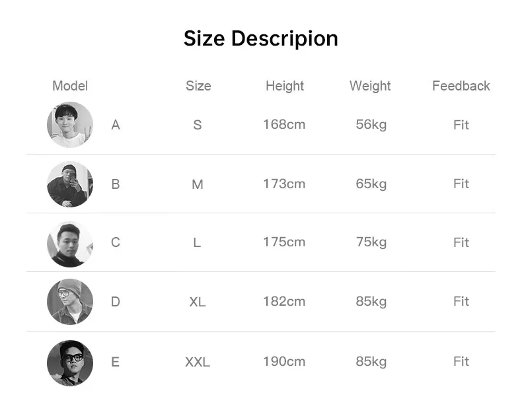The image size is (522, 420).
Task: Click Model E's avatar with glasses
Action: (70, 363)
